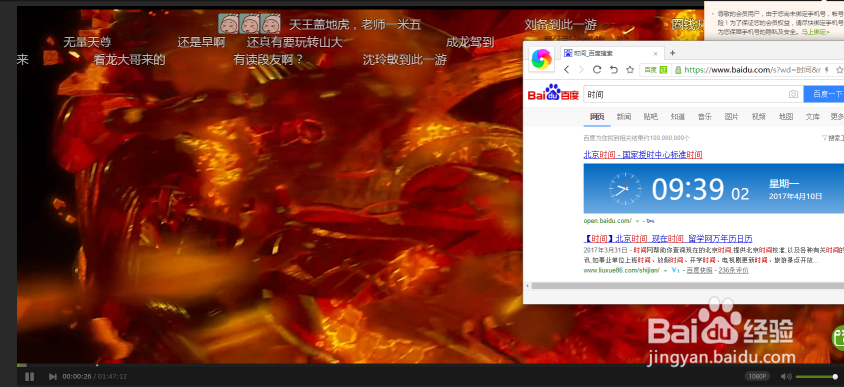Image resolution: width=844 pixels, height=387 pixels.
Task: Click the danmaku comment 沈玲敏到此一游
Action: [405, 60]
